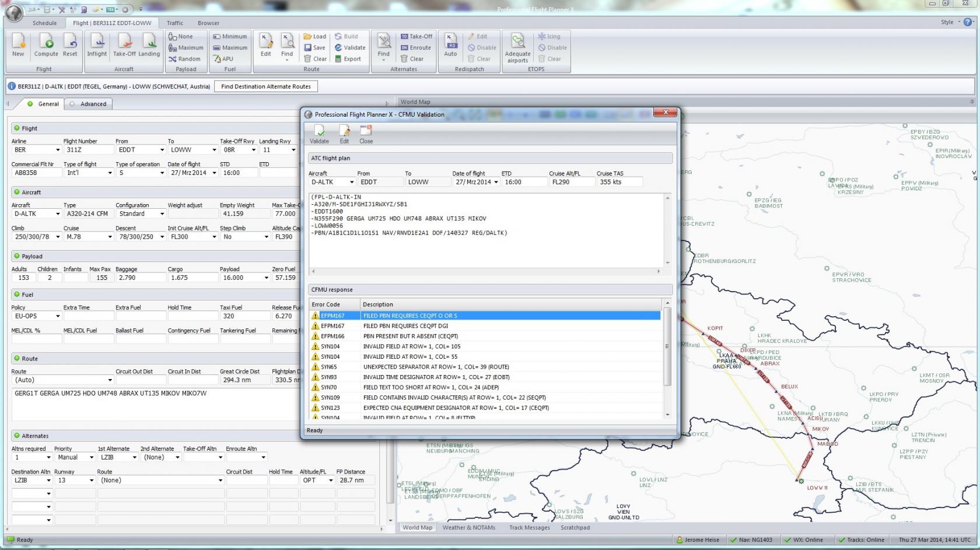The width and height of the screenshot is (980, 550).
Task: Click Nav: NG1403 in status bar
Action: [750, 540]
